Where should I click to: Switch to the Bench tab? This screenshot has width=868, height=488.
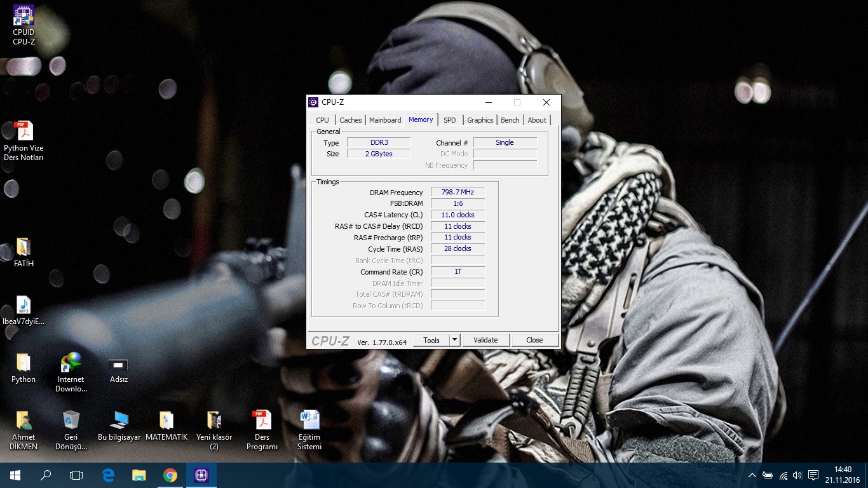click(510, 120)
